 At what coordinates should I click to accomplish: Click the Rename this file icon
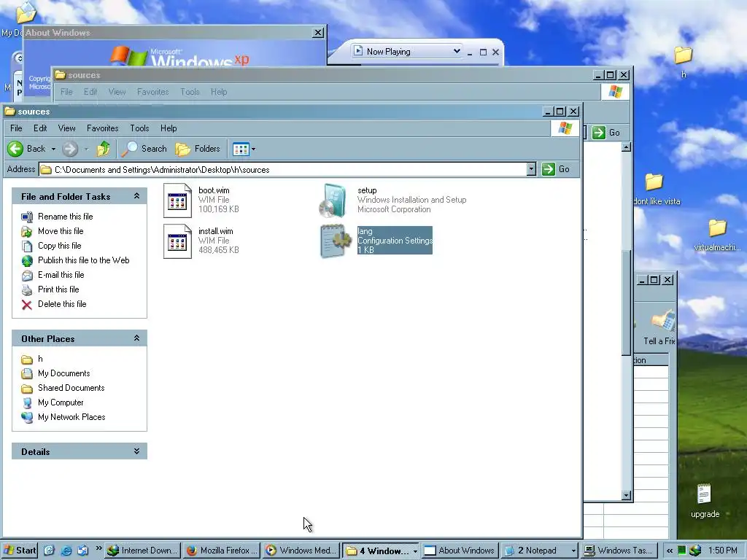pyautogui.click(x=27, y=217)
